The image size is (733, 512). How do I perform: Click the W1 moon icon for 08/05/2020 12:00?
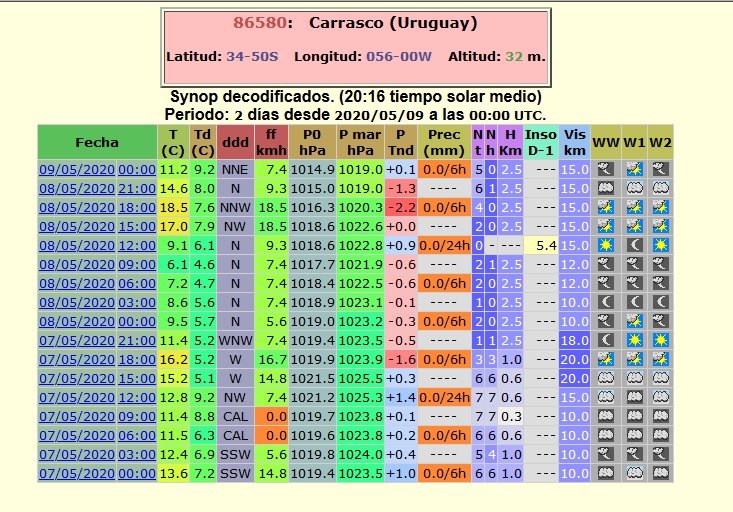coord(633,245)
